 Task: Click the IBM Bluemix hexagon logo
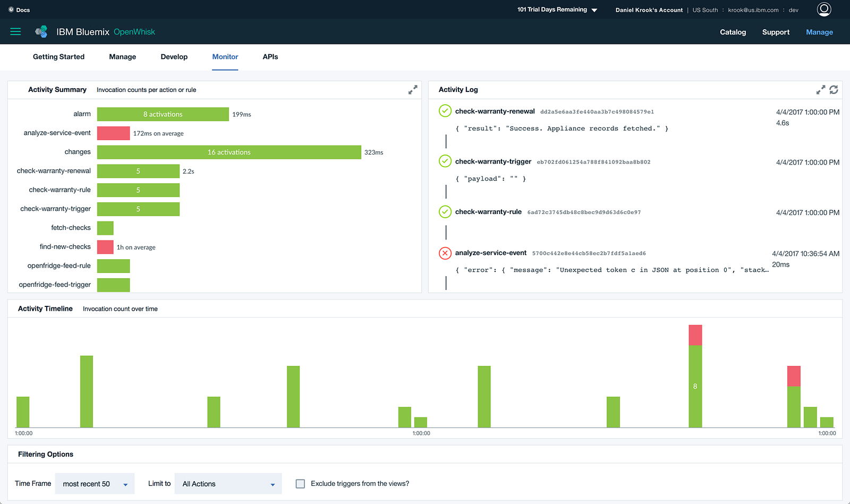[x=41, y=32]
